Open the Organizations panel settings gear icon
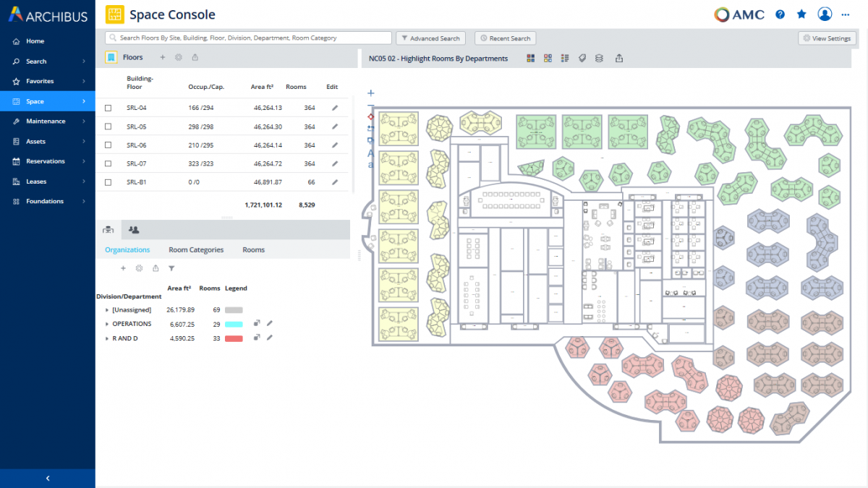This screenshot has width=868, height=488. point(139,268)
